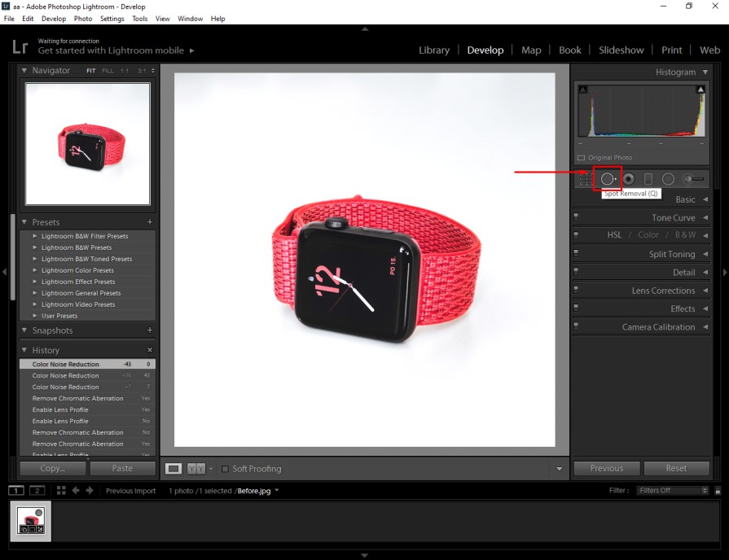729x560 pixels.
Task: Toggle the Split Toning panel switch
Action: [576, 253]
